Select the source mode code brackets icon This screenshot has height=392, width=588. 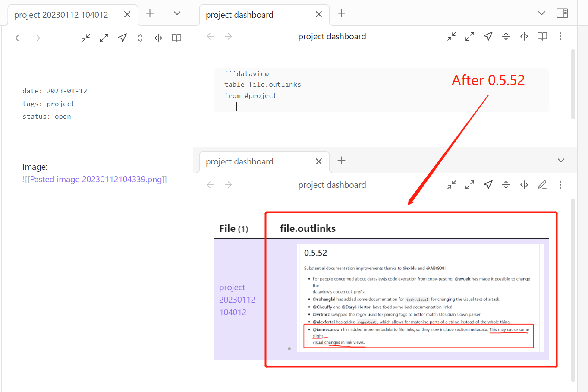click(524, 36)
